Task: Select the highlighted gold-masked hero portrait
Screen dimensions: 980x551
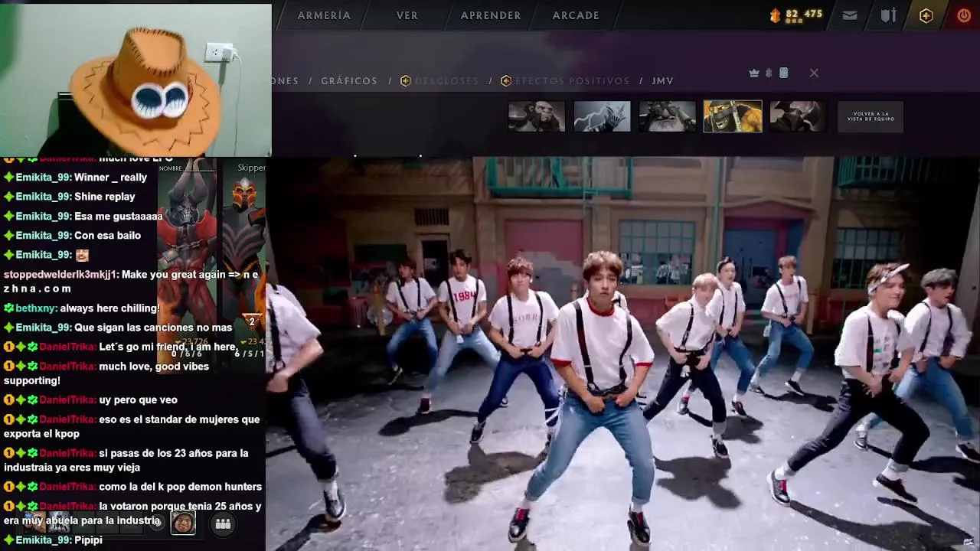Action: (x=733, y=116)
